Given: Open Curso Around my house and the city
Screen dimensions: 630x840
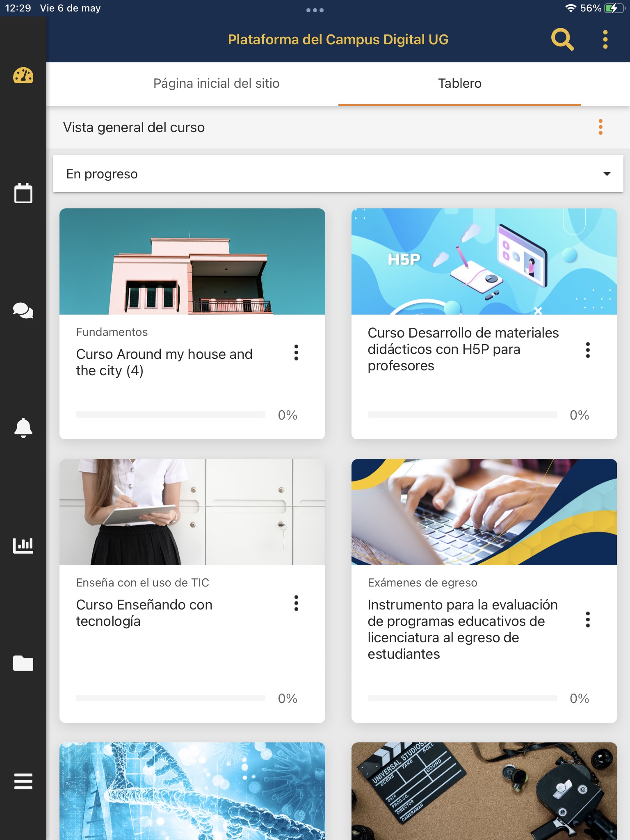Looking at the screenshot, I should click(164, 362).
